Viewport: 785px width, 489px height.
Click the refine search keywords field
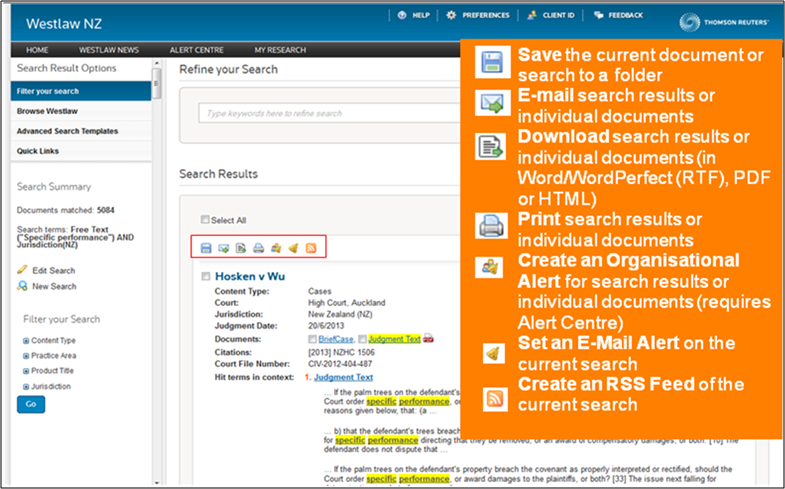coord(329,113)
